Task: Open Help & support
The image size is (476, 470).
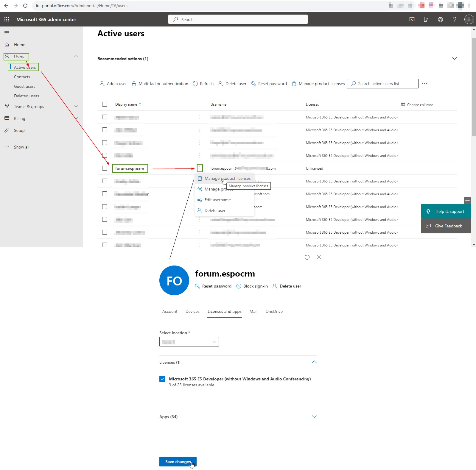Action: tap(446, 211)
